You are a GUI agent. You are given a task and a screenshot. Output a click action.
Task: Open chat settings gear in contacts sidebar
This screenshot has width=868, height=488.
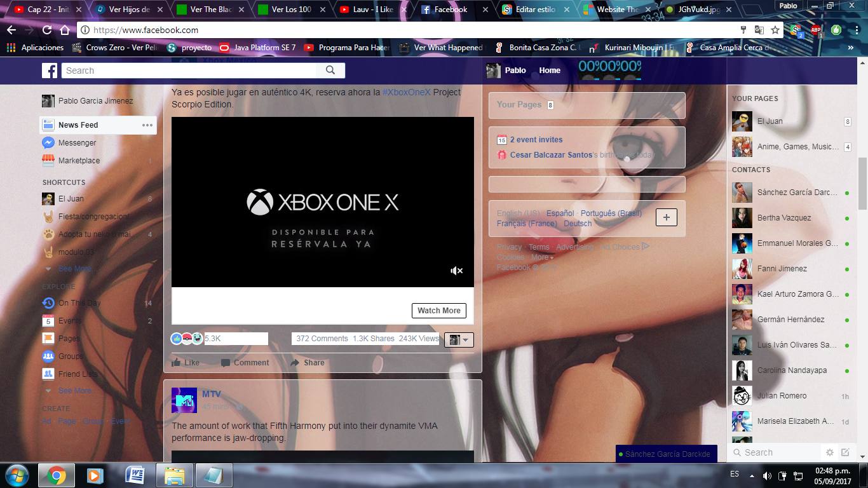[x=829, y=452]
